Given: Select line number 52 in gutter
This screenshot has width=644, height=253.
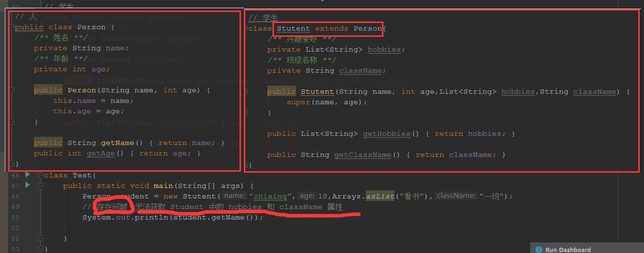Looking at the screenshot, I should [14, 238].
